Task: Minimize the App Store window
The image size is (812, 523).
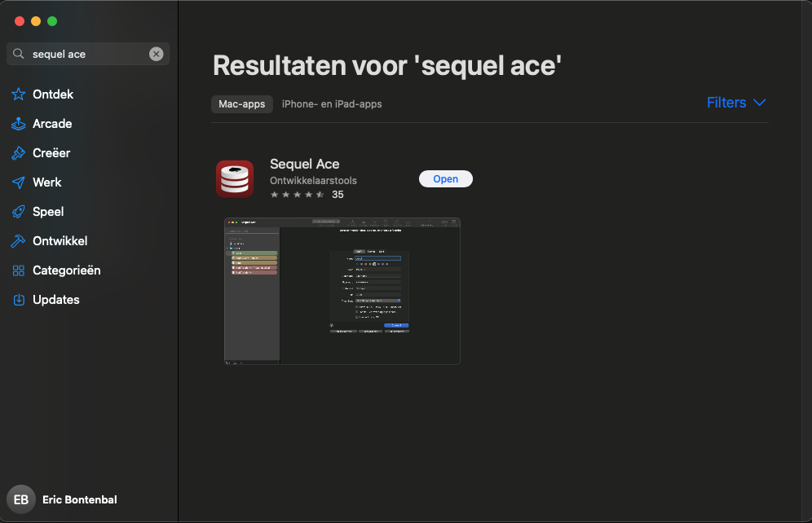Action: [36, 21]
